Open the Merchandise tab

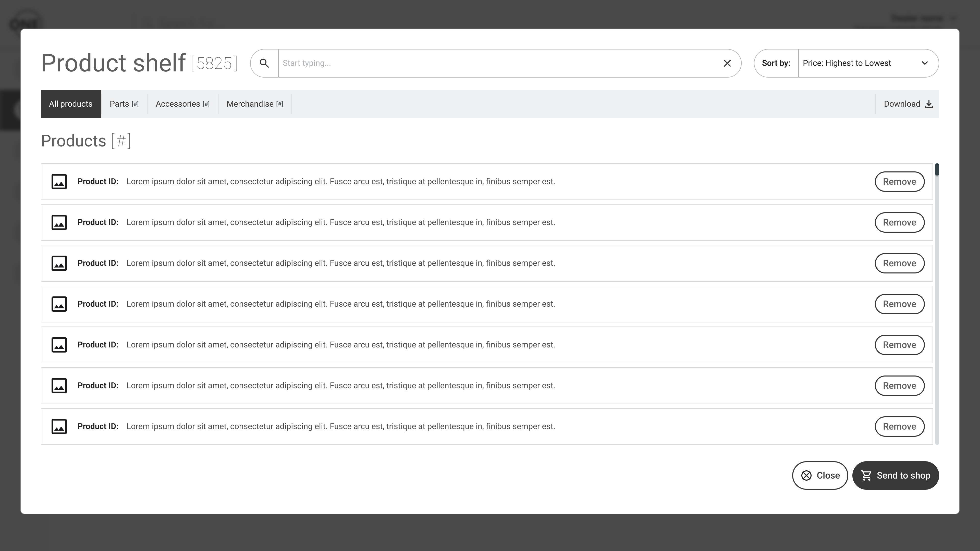tap(254, 104)
